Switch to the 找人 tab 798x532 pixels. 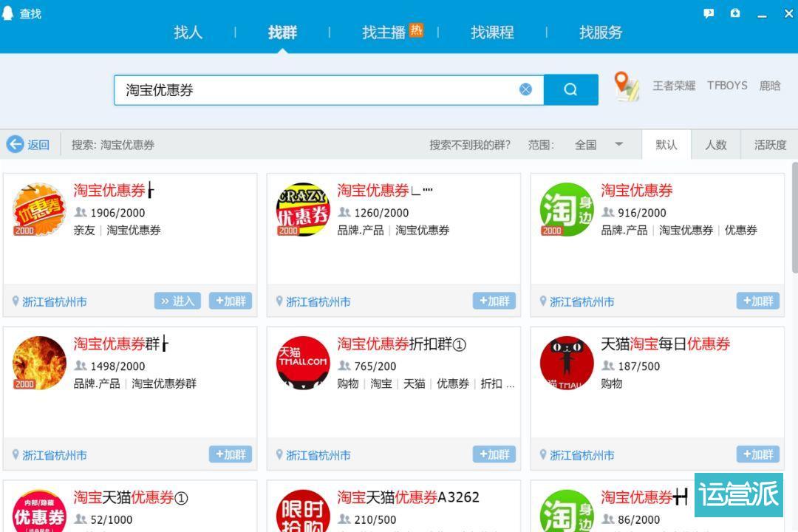tap(188, 33)
